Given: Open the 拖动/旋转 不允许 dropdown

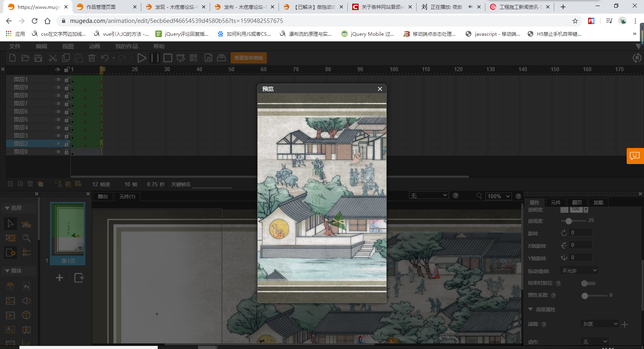Looking at the screenshot, I should coord(579,271).
